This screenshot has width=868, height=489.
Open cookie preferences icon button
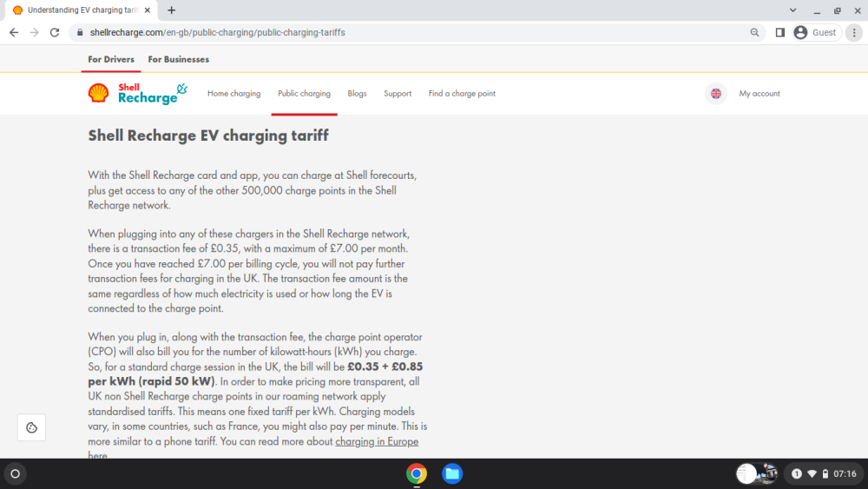click(31, 427)
